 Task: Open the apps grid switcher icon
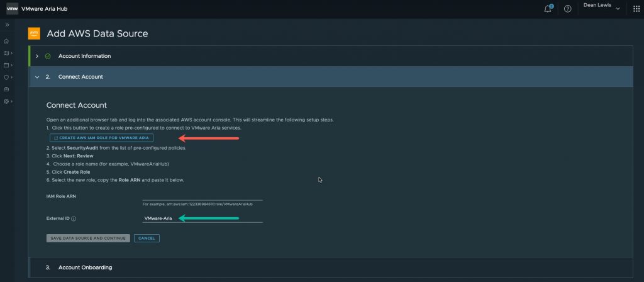pos(636,9)
